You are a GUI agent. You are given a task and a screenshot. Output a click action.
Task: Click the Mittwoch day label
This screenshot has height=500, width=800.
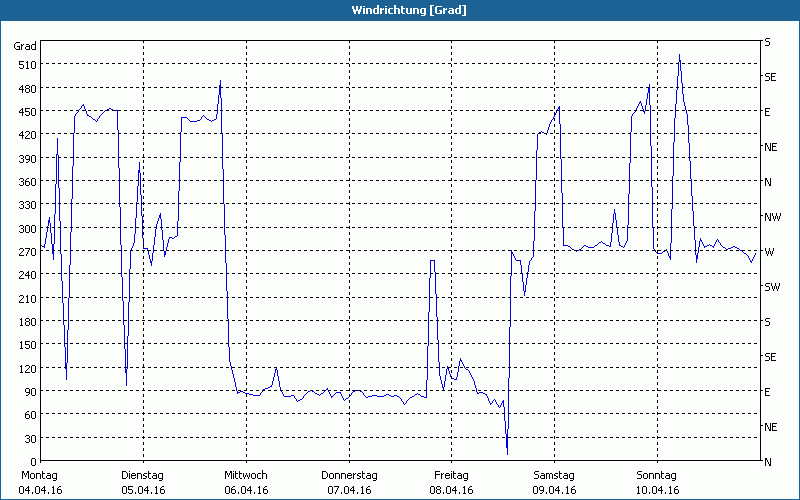(245, 475)
